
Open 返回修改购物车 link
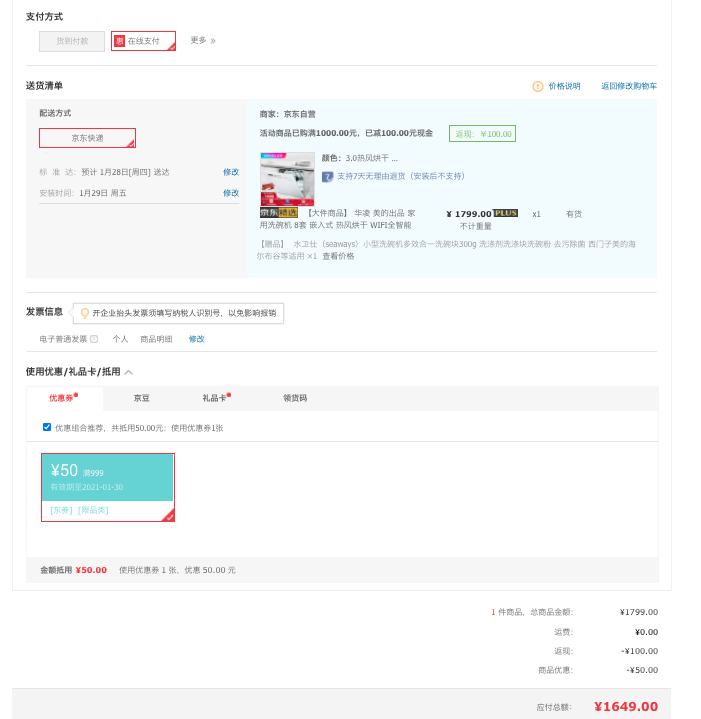[629, 86]
